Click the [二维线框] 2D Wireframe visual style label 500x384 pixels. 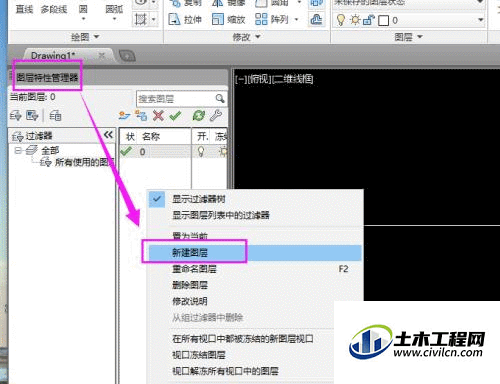coord(292,79)
